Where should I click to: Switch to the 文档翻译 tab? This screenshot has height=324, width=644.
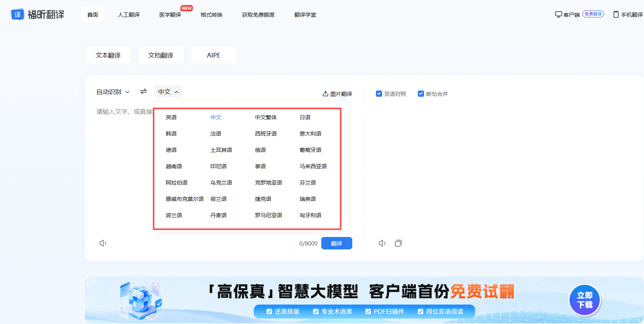coord(161,55)
